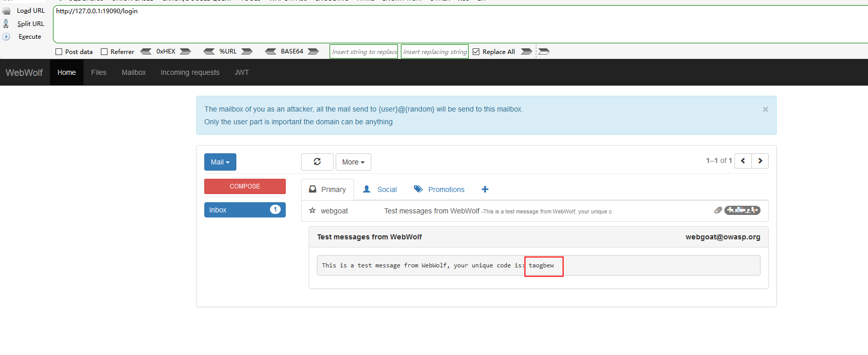Click the BASE64 decode left arrow
868x355 pixels.
pos(271,51)
